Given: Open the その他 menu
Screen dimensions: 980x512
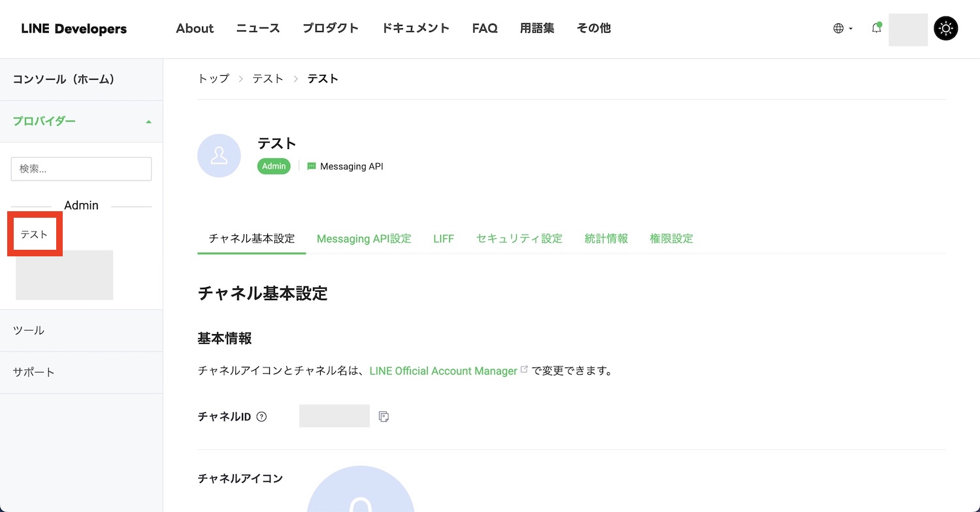Looking at the screenshot, I should [x=594, y=28].
